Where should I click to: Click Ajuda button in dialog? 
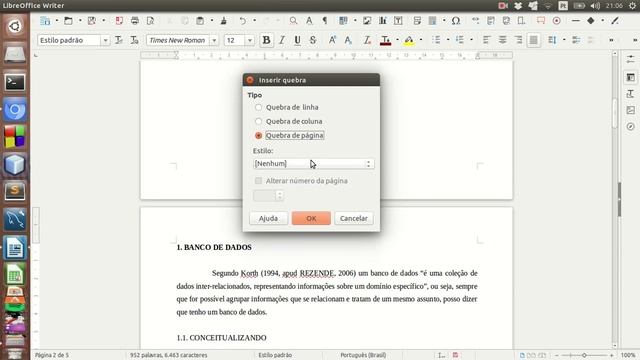tap(268, 218)
